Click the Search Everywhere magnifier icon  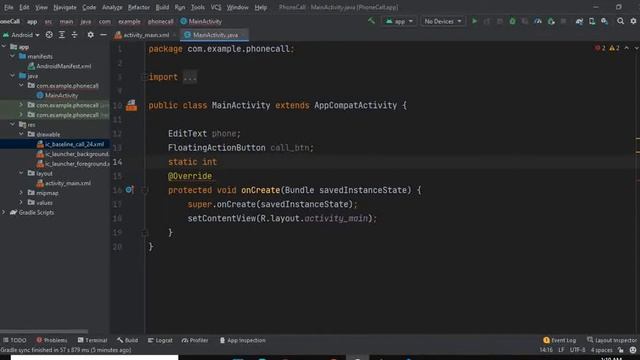(x=620, y=21)
